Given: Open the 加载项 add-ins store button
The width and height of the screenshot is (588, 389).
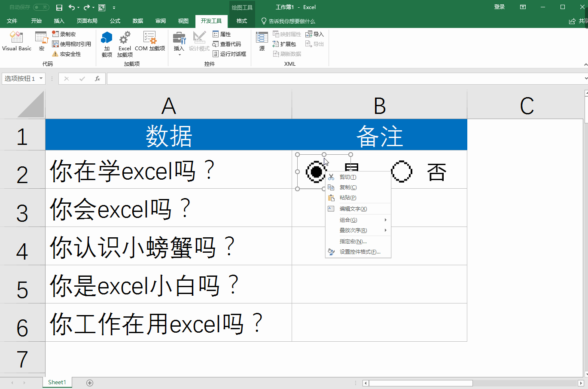Looking at the screenshot, I should pyautogui.click(x=107, y=44).
